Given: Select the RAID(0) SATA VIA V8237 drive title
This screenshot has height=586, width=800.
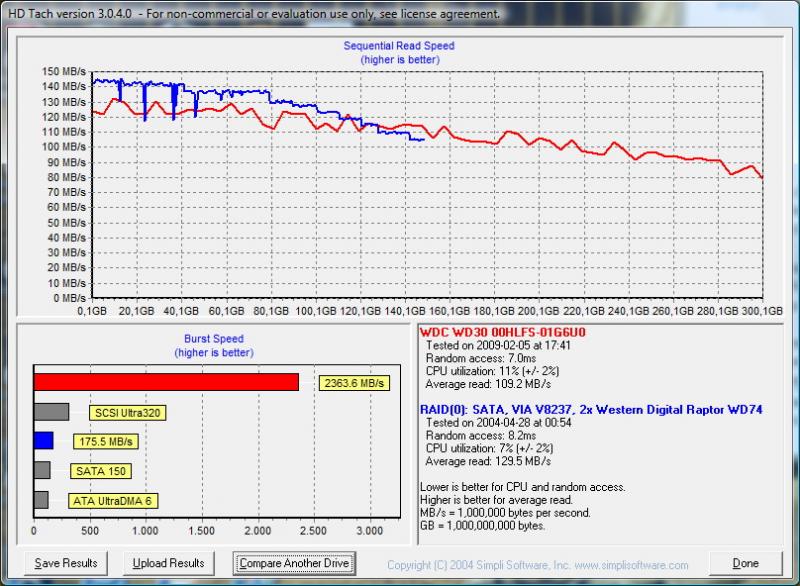Looking at the screenshot, I should pos(591,410).
